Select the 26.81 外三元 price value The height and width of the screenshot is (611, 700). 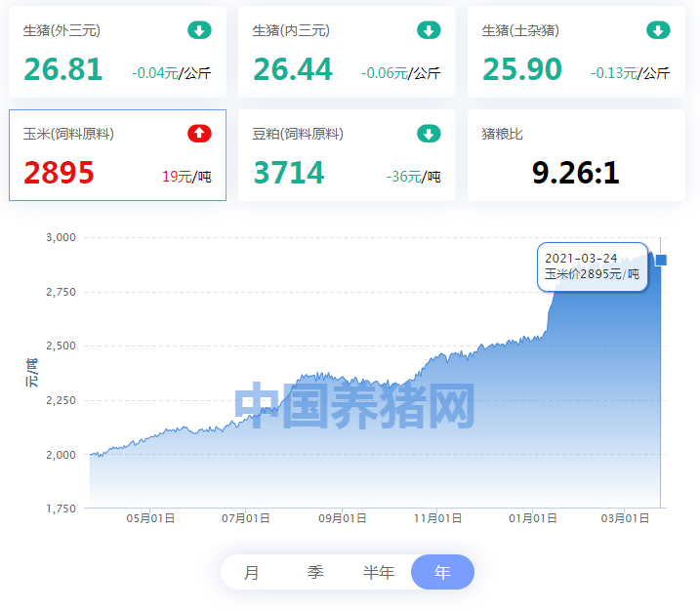[x=63, y=69]
